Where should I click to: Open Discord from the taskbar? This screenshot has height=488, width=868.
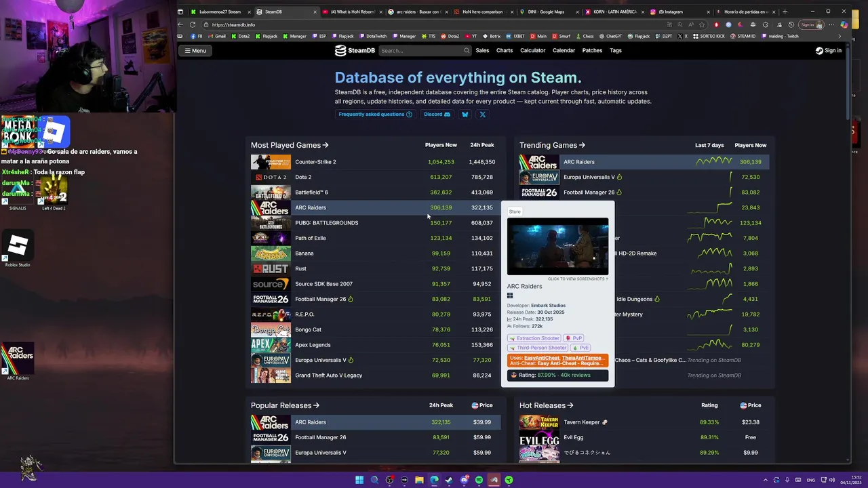click(464, 480)
